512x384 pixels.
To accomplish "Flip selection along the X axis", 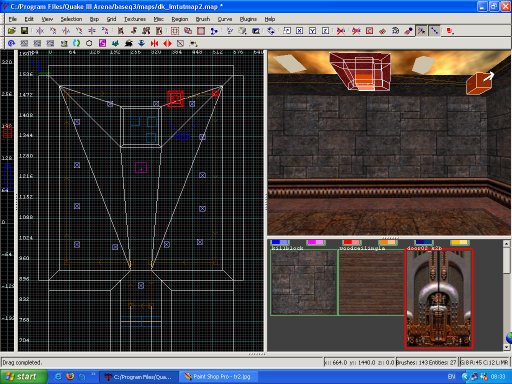I will click(40, 31).
